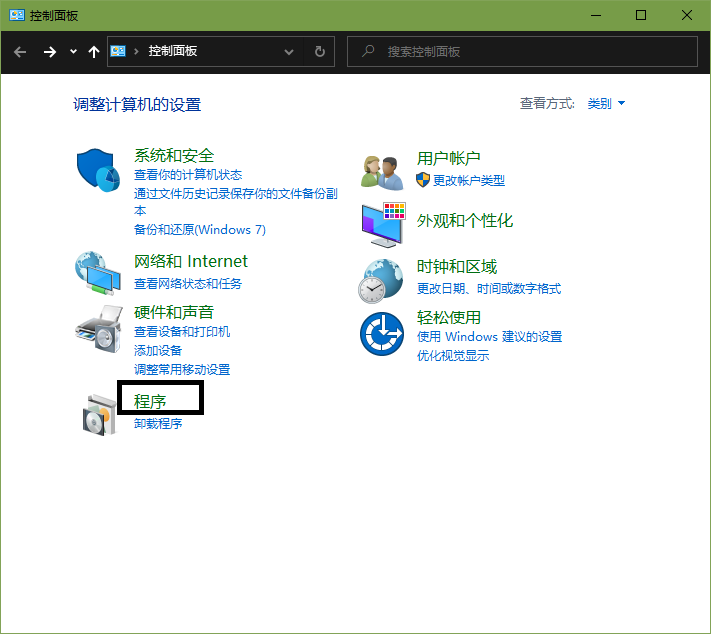This screenshot has width=711, height=634.
Task: Maximize the 控制面板 window
Action: pyautogui.click(x=641, y=15)
